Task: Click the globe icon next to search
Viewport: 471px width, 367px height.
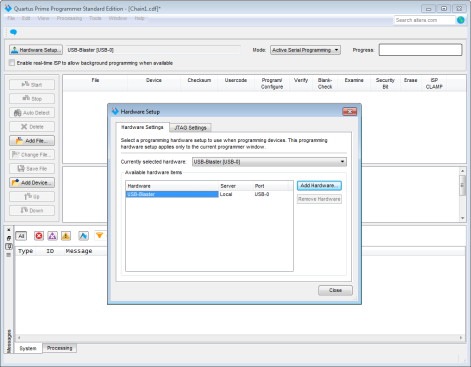Action: click(x=461, y=20)
